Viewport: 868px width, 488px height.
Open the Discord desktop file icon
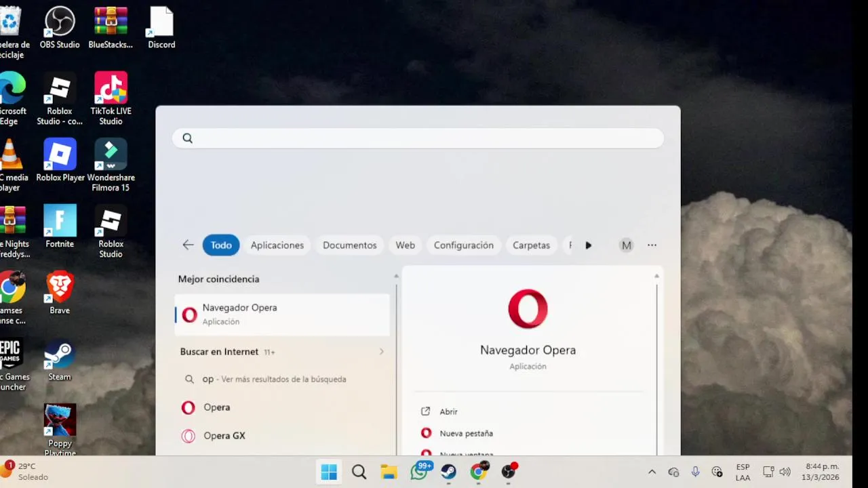pos(161,28)
